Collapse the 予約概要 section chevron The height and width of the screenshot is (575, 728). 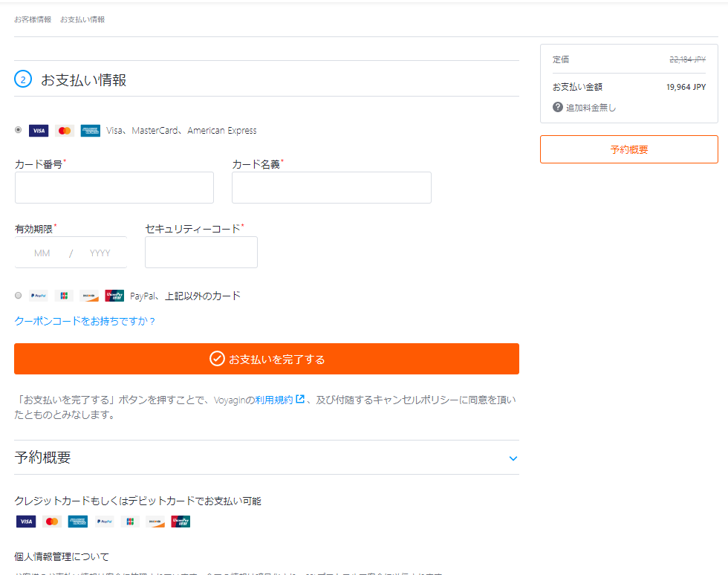pos(513,458)
